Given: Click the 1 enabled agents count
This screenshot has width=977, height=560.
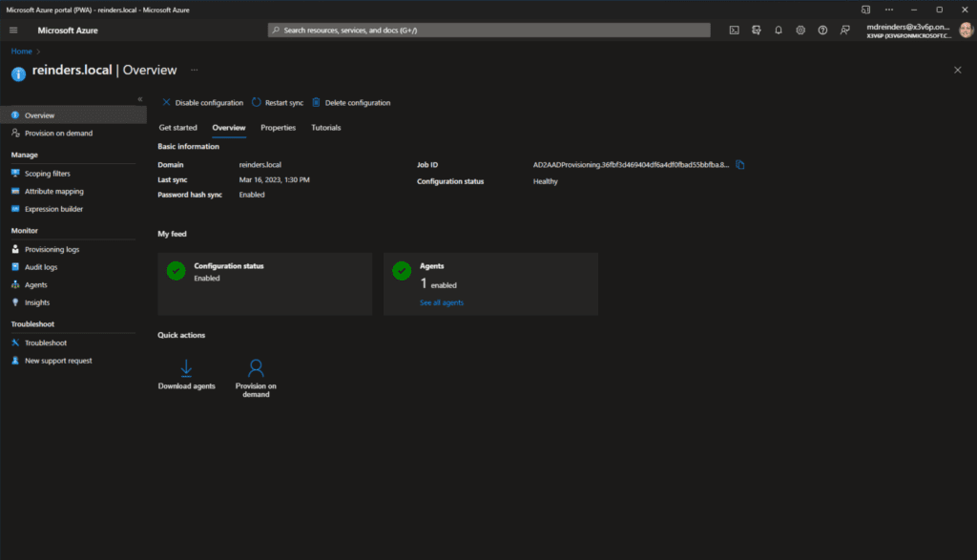Looking at the screenshot, I should (x=438, y=284).
